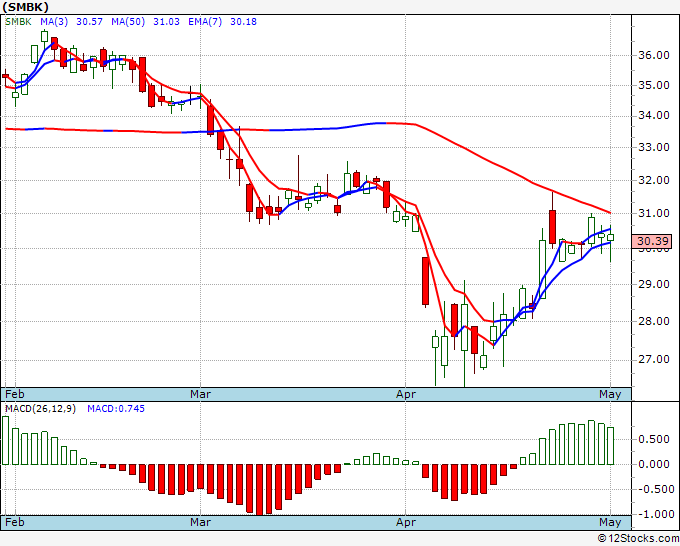680x546 pixels.
Task: Click the EMA(7) value 30.18
Action: click(243, 22)
